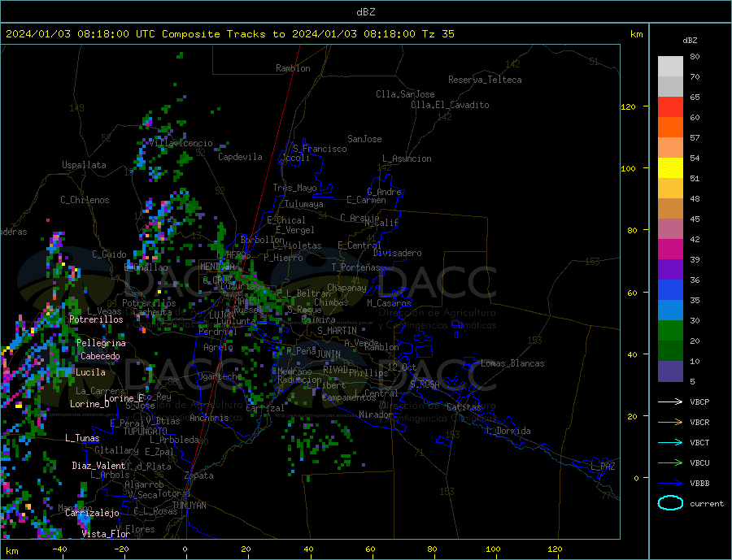This screenshot has height=560, width=732.
Task: Click the 'Pellegrina' map label
Action: (x=102, y=343)
